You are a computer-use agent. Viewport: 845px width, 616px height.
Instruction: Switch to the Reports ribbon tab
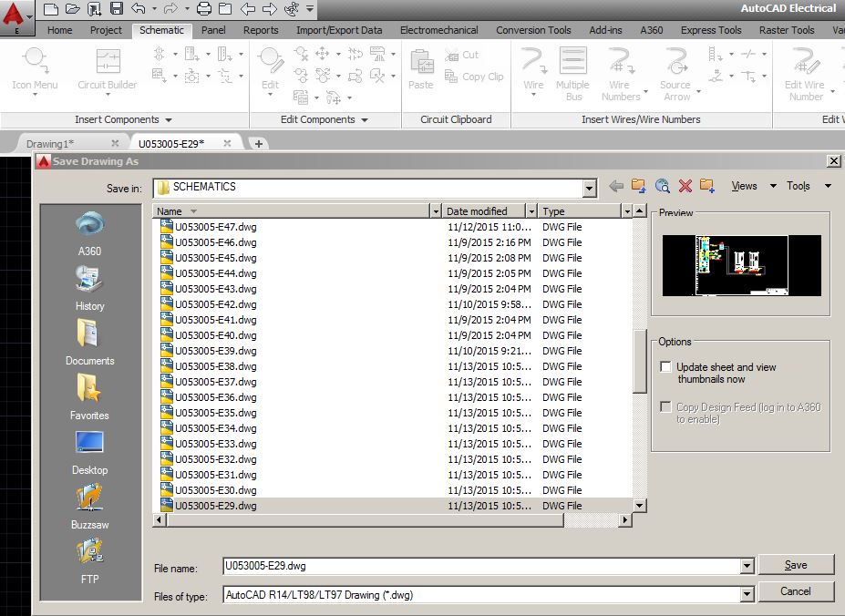[x=261, y=30]
